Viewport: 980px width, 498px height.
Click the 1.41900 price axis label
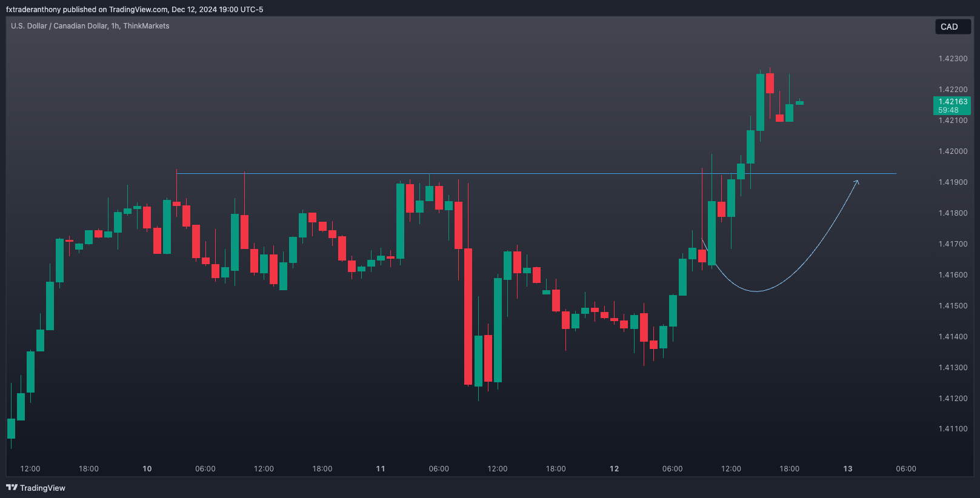point(953,182)
